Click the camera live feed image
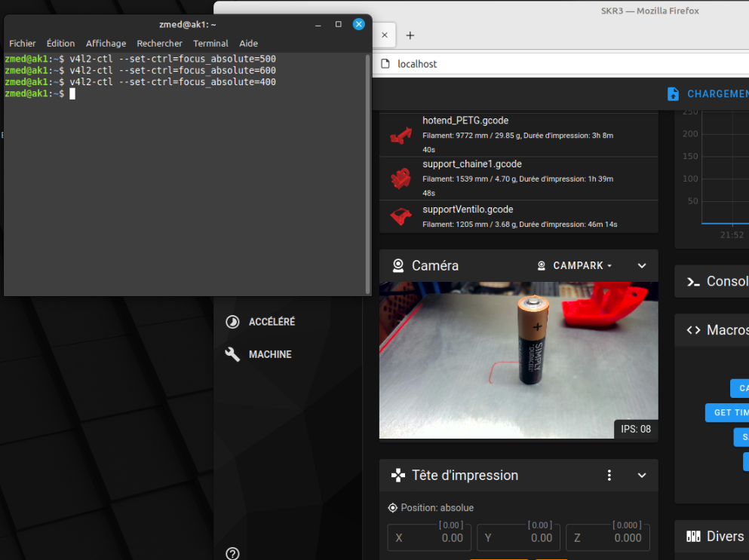Image resolution: width=749 pixels, height=560 pixels. coord(519,360)
